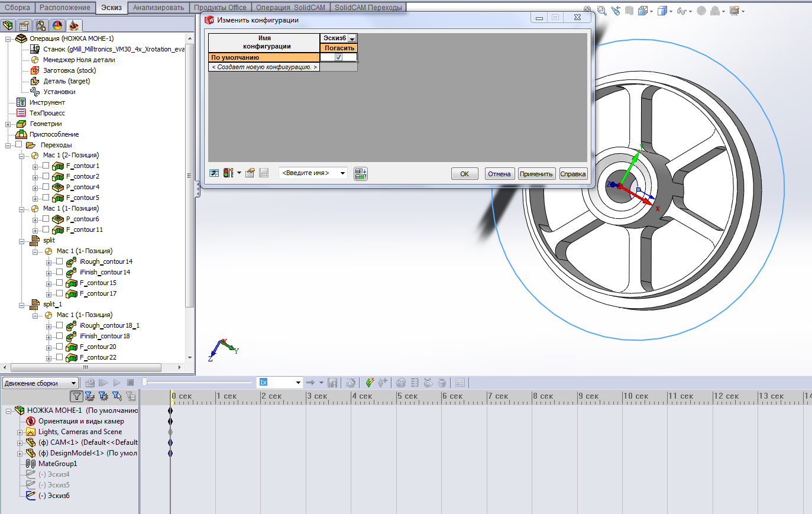Screen dimensions: 812x514
Task: Open the color-wheel DisplayManager tab
Action: [x=57, y=25]
